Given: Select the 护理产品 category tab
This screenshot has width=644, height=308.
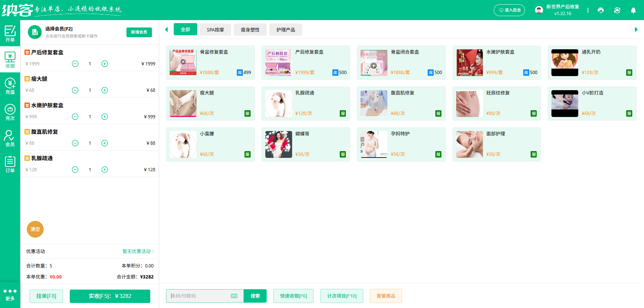Looking at the screenshot, I should coord(286,29).
